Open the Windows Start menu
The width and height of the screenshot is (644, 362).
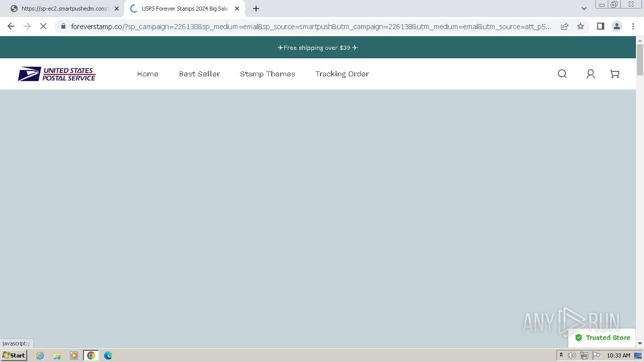click(x=14, y=355)
